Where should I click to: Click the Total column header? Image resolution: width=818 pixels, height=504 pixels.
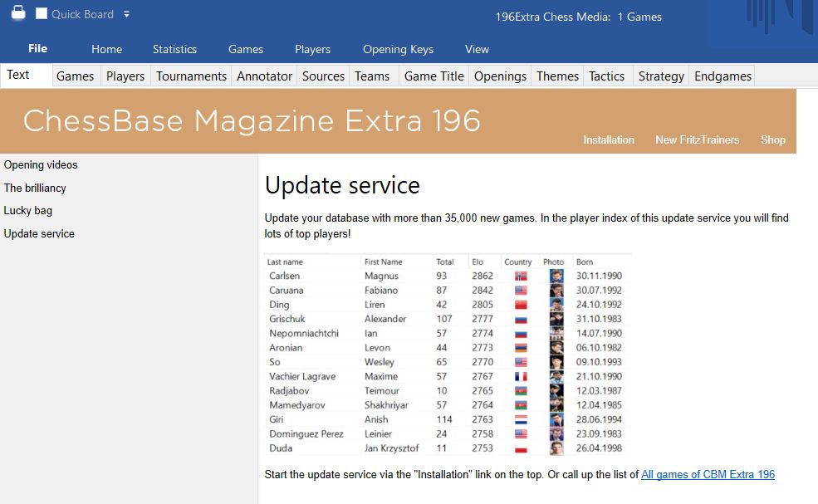click(445, 262)
